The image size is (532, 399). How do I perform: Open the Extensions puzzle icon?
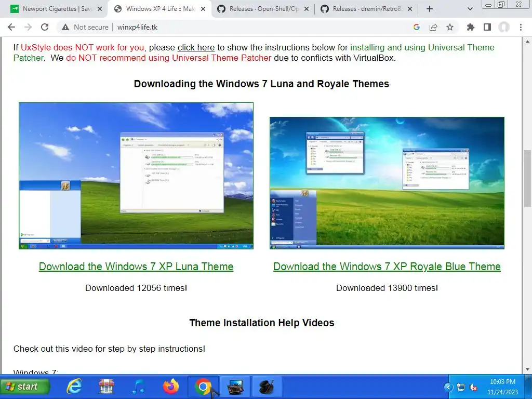click(x=471, y=27)
